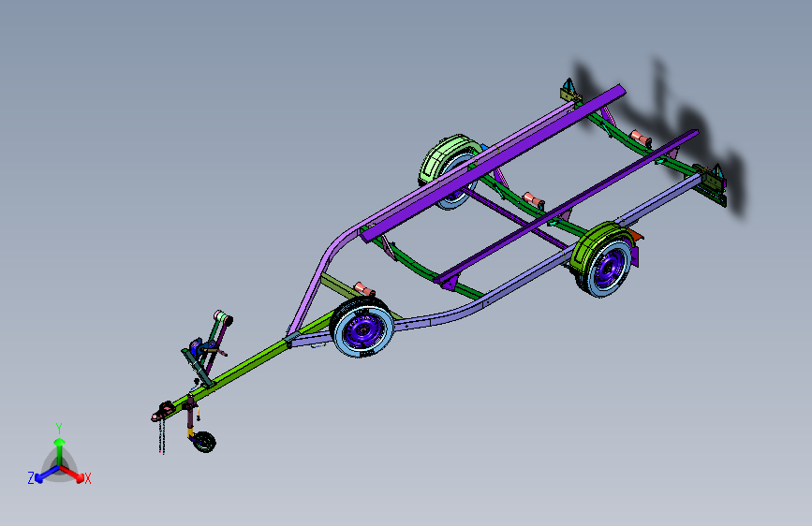Select the rear pink keel roller
This screenshot has width=812, height=526.
(641, 139)
